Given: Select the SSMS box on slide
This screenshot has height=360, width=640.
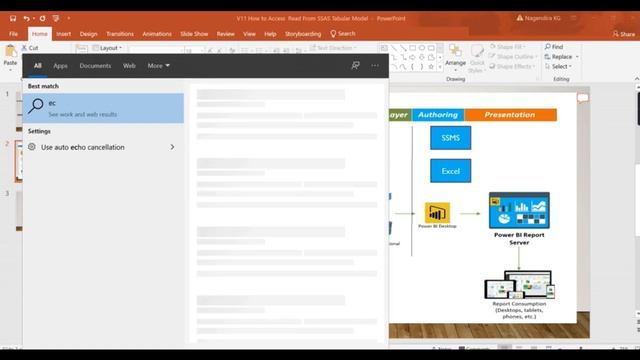Looking at the screenshot, I should tap(451, 138).
